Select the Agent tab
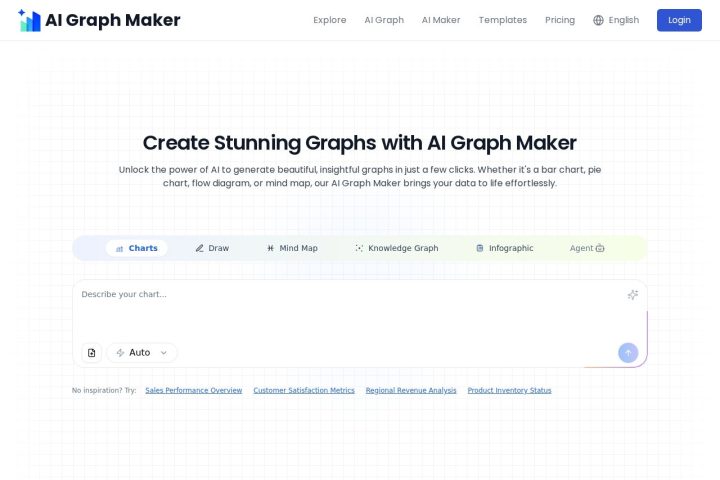The image size is (720, 480). point(587,248)
